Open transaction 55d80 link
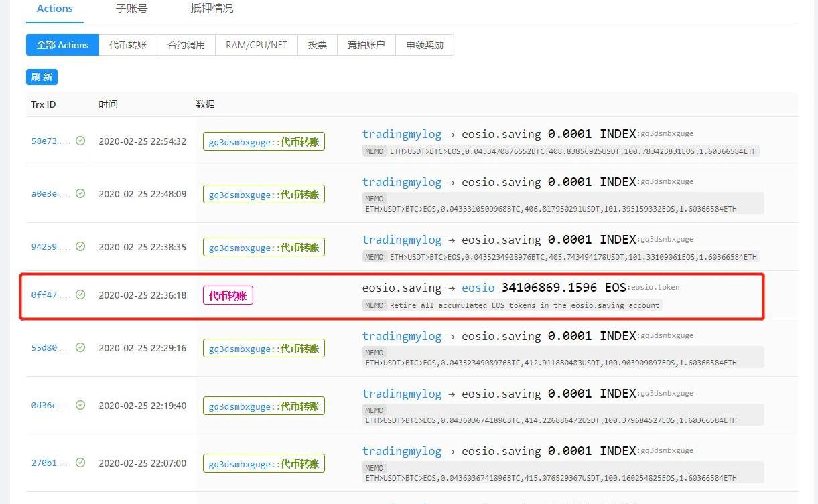 pos(49,347)
